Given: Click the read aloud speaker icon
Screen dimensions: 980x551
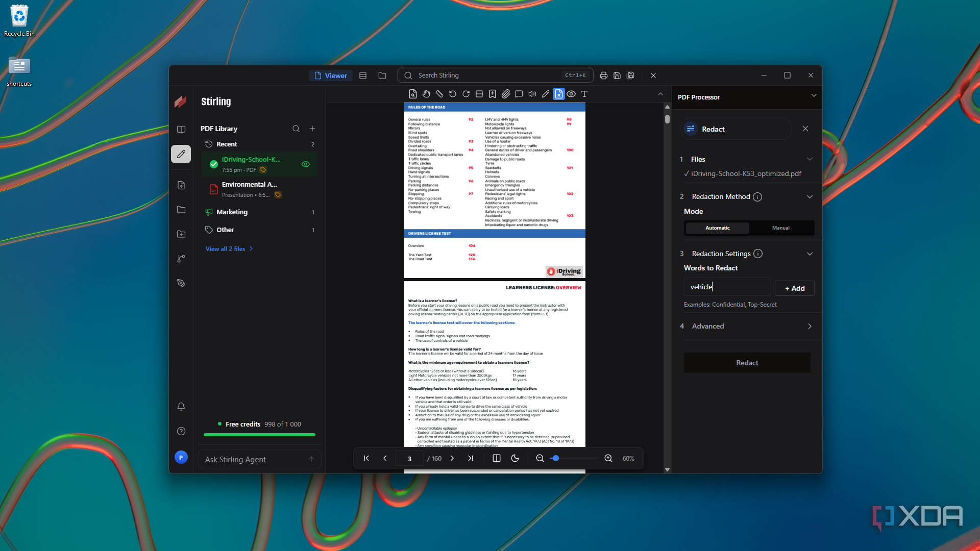Looking at the screenshot, I should tap(532, 94).
